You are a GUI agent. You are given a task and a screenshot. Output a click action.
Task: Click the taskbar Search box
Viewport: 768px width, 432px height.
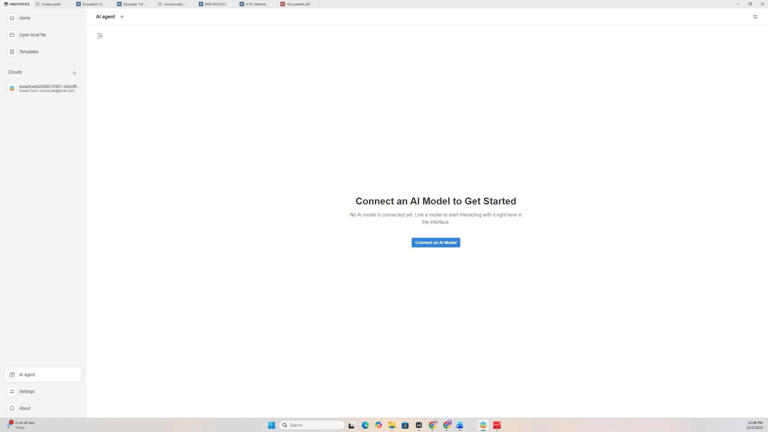point(312,425)
